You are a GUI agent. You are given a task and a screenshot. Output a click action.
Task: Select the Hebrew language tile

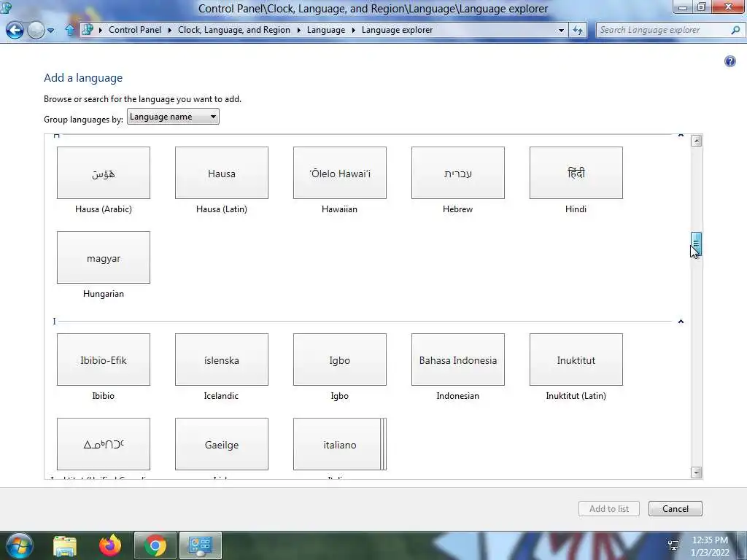458,173
